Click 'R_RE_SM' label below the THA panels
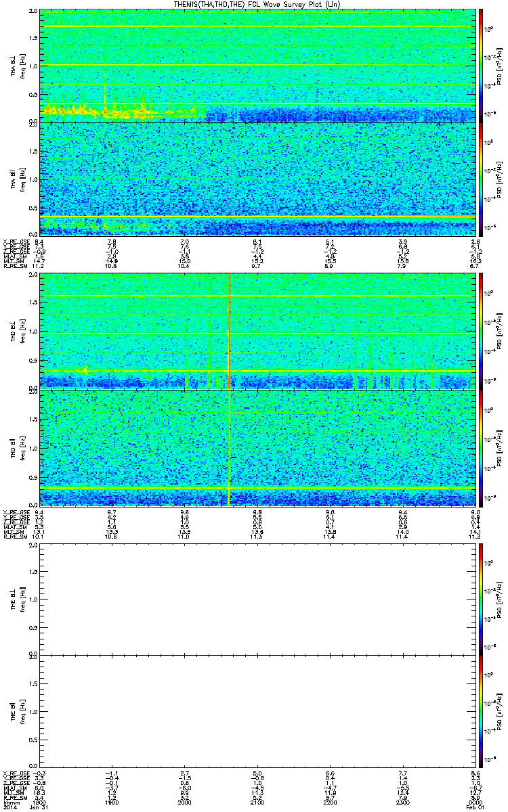This screenshot has height=812, width=508. pyautogui.click(x=15, y=267)
